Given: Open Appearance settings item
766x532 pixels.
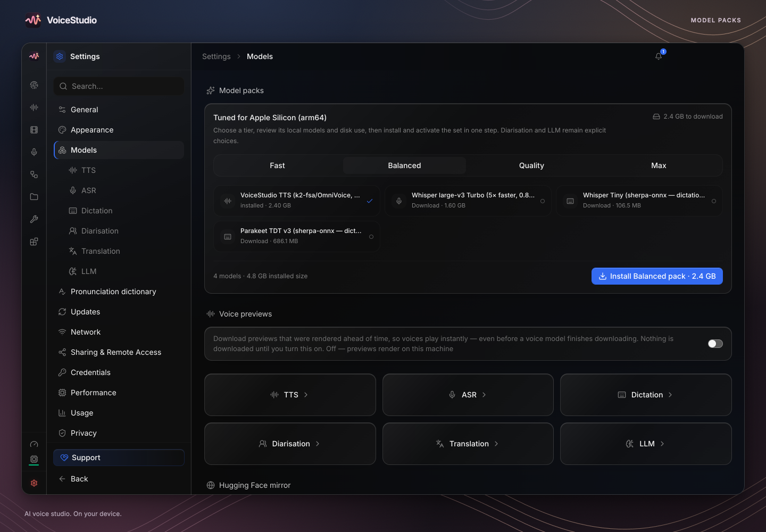Looking at the screenshot, I should click(x=119, y=130).
